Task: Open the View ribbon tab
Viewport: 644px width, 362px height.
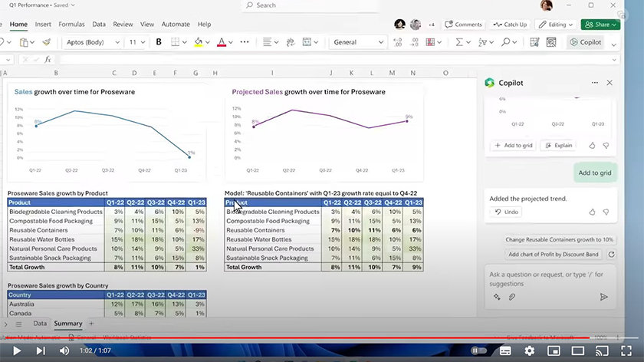Action: (x=147, y=25)
